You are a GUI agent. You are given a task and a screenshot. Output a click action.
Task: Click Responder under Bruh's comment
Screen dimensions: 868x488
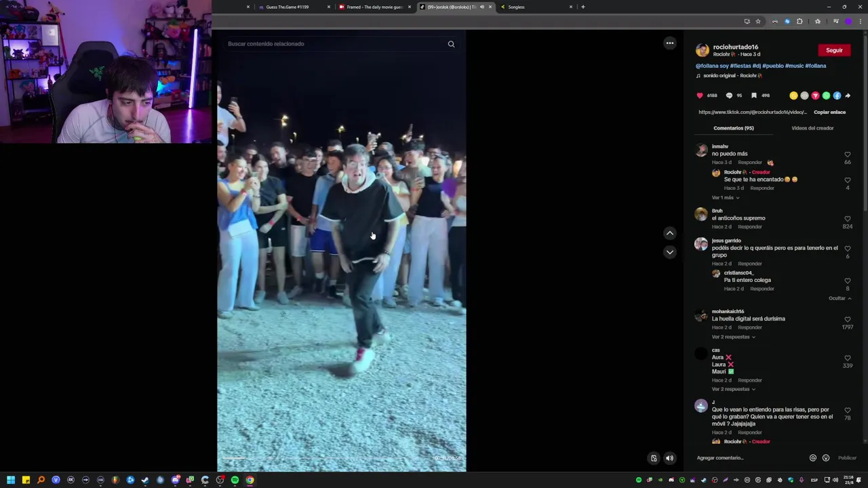(750, 227)
